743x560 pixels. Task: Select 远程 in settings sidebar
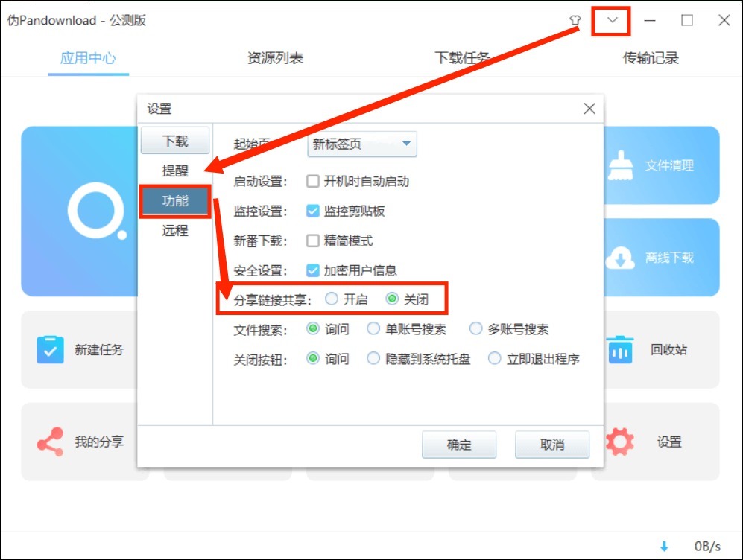pos(175,231)
